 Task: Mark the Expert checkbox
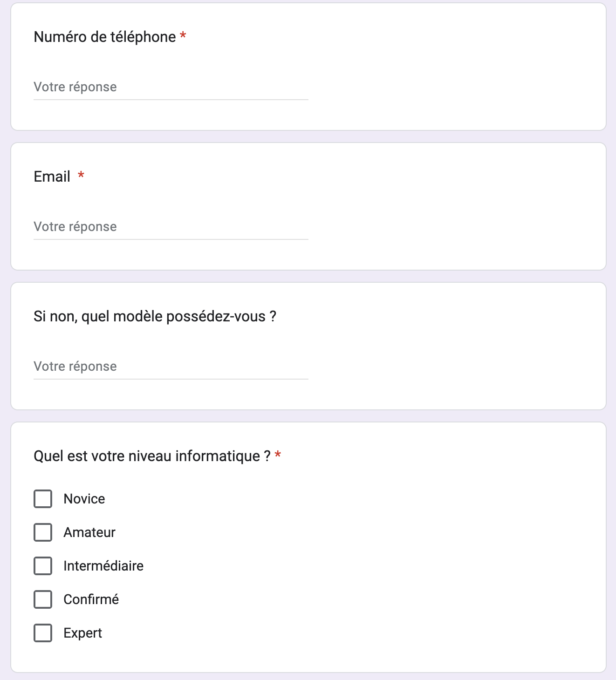coord(43,633)
